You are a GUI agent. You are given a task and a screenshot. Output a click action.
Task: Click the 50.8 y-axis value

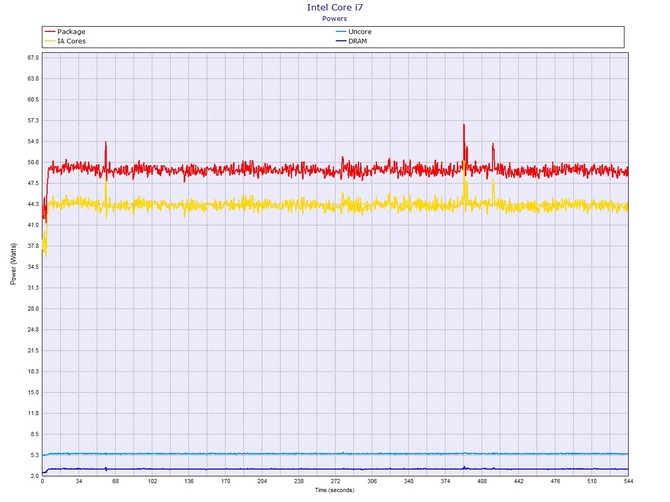33,162
